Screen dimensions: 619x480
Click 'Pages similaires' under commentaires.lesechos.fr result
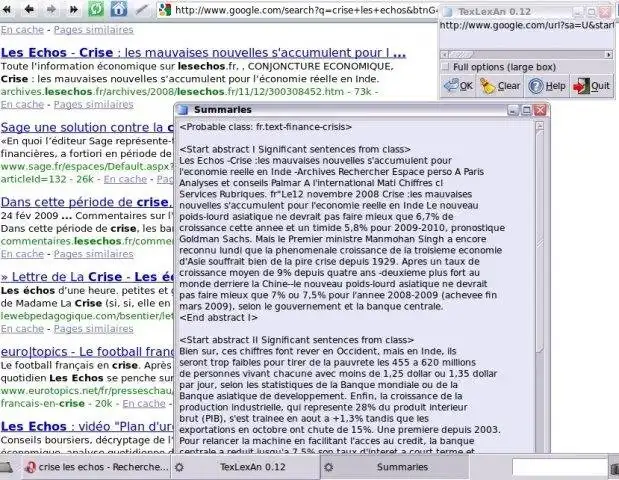coord(94,254)
